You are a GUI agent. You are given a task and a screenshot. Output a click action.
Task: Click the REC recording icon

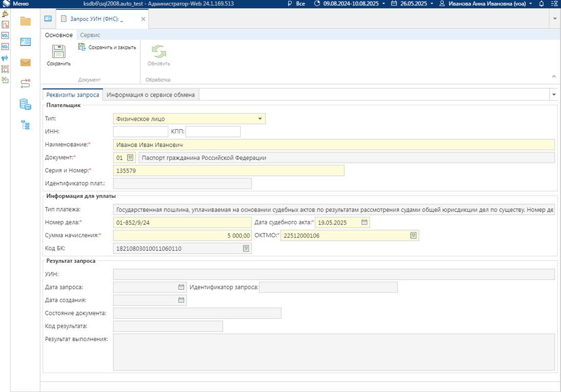[x=5, y=69]
